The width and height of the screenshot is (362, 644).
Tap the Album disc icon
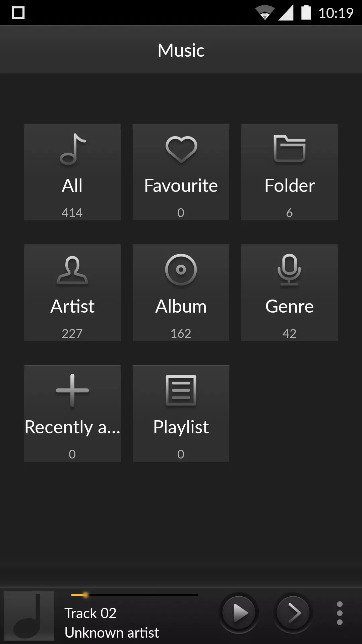[x=181, y=270]
